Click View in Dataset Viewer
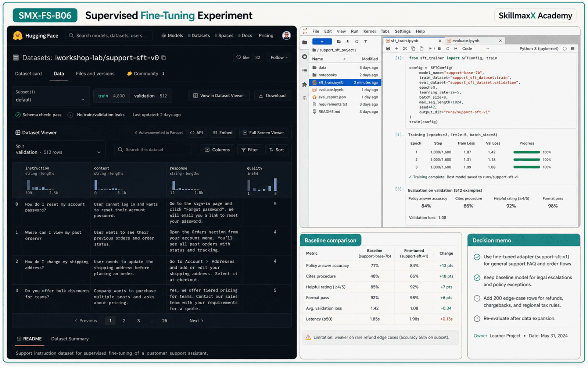Screen dimensions: 588x368 click(219, 96)
